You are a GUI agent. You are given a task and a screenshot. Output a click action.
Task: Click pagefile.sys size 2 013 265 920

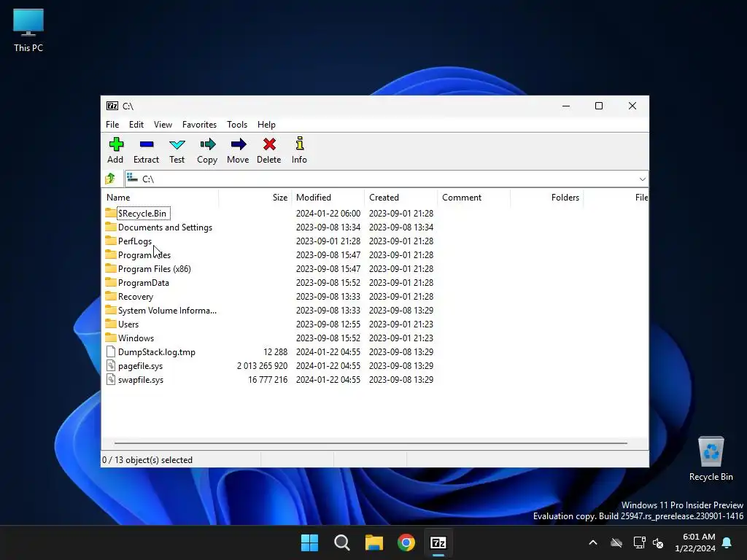point(262,366)
